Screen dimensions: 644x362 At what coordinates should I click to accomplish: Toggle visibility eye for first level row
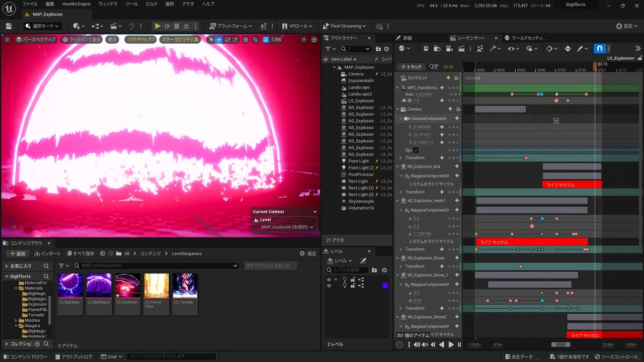click(329, 280)
